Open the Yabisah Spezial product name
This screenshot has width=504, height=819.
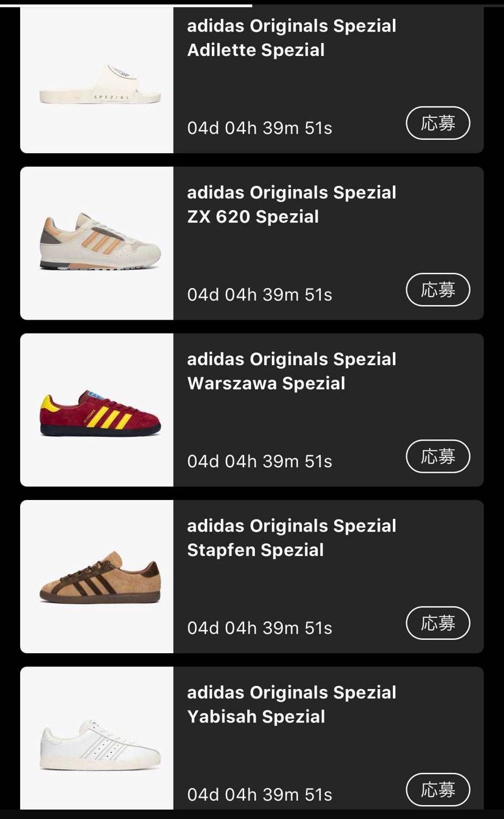[291, 704]
